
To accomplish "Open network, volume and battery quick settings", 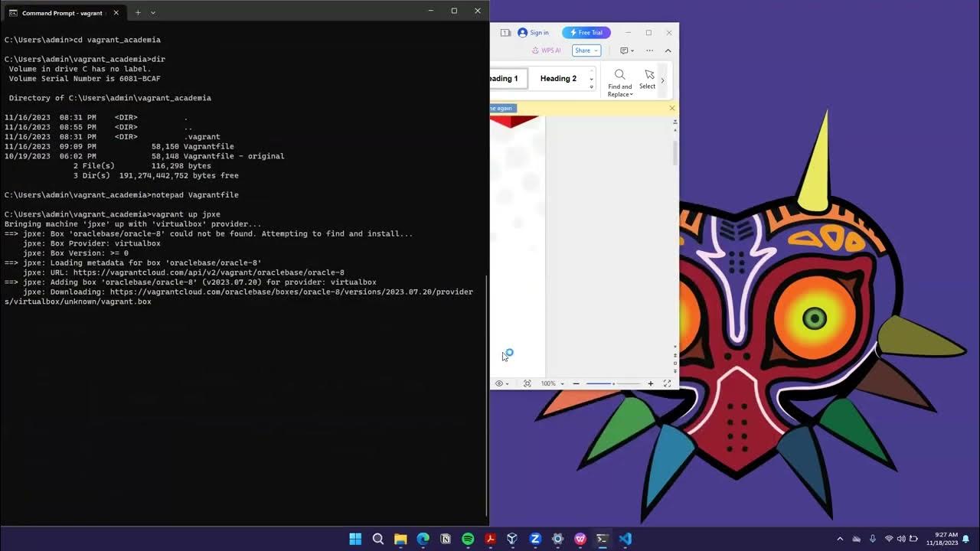I will point(901,539).
